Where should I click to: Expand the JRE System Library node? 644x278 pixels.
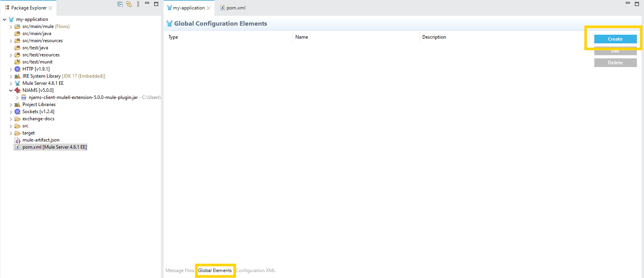[11, 76]
